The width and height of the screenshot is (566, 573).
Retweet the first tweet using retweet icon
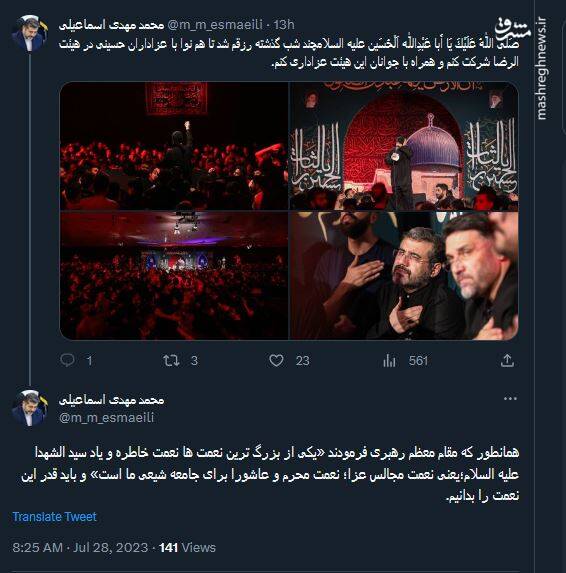pos(171,361)
